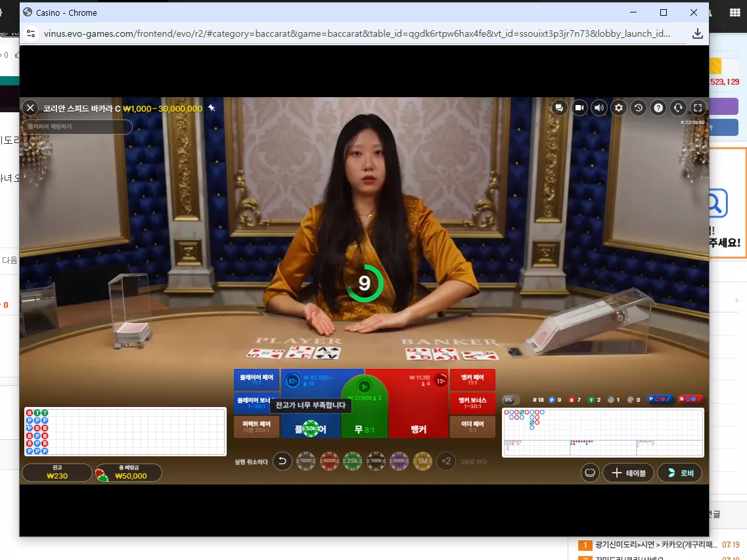Select the red 5000 chip
Screen dimensions: 747x560
tap(329, 461)
